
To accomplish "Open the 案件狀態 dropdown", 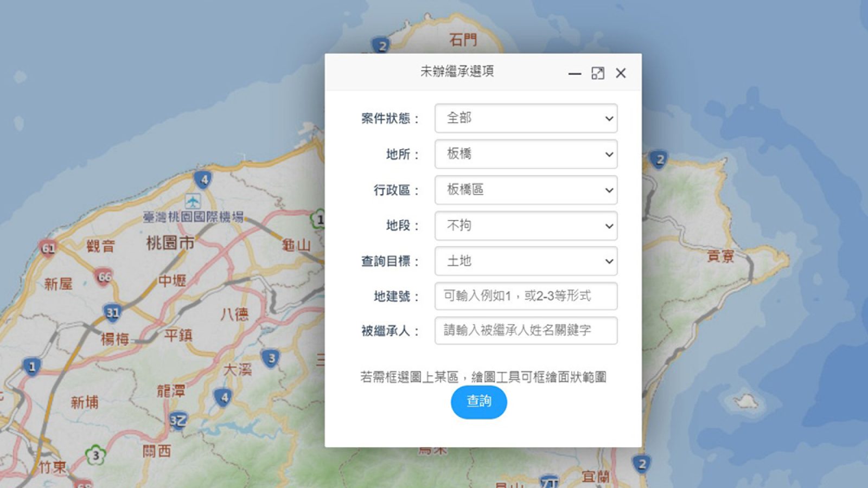I will [526, 118].
